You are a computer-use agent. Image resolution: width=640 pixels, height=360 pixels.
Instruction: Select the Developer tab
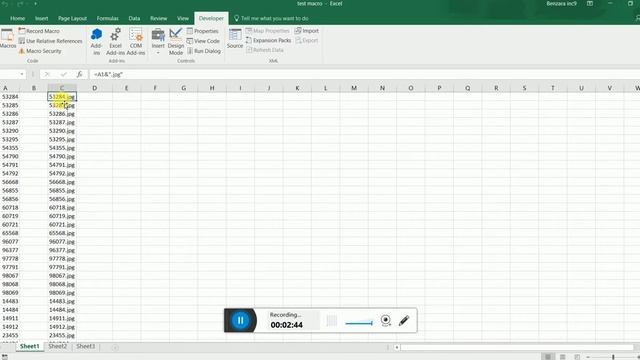coord(211,18)
